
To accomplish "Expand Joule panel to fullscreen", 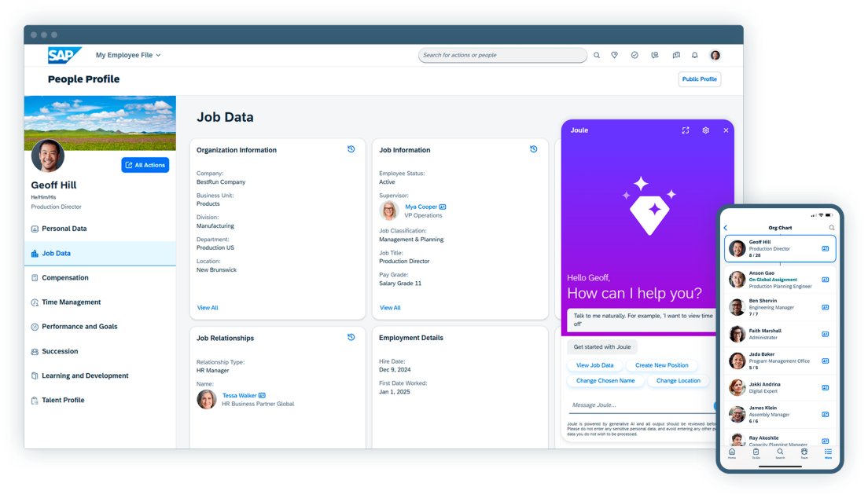I will point(685,130).
